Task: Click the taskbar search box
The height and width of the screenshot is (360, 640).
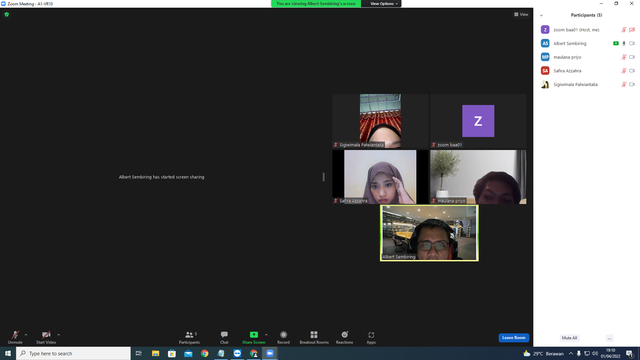Action: tap(73, 353)
